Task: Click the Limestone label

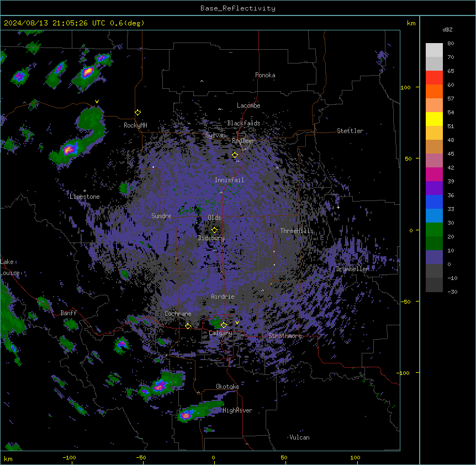Action: (x=84, y=197)
